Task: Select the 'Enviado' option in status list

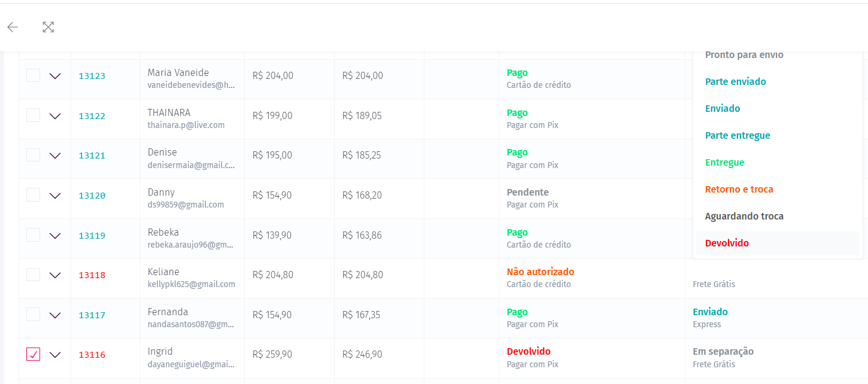Action: (x=722, y=109)
